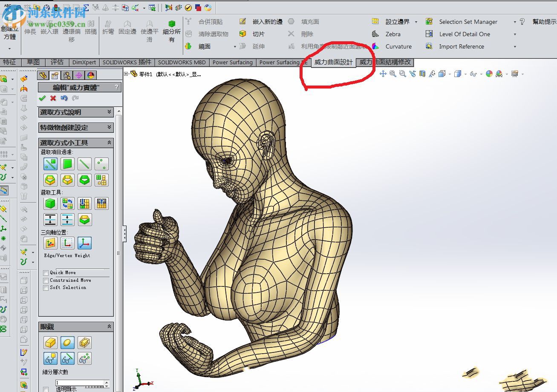Viewport: 557px width, 392px height.
Task: Toggle the 透明顯示 transparency checkbox
Action: [x=46, y=389]
